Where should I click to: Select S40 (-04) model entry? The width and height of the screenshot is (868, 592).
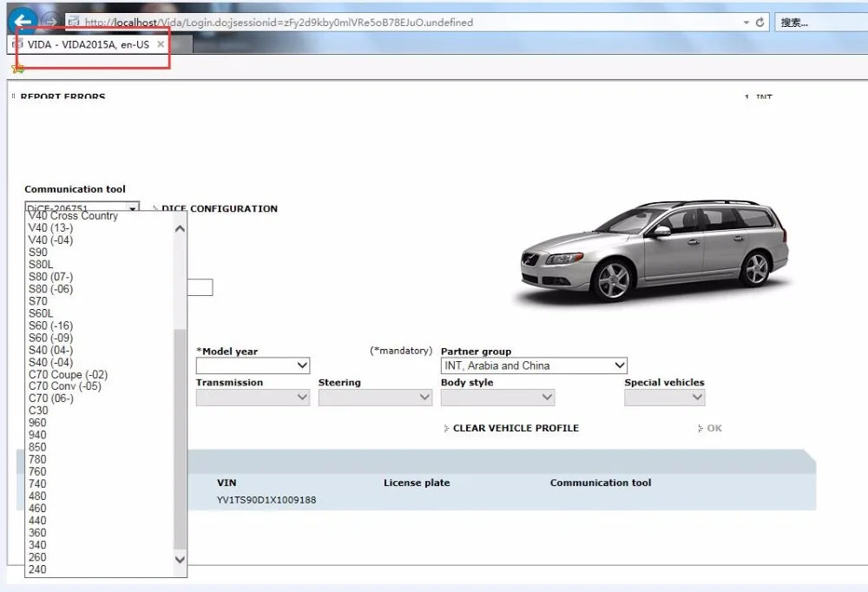coord(51,362)
